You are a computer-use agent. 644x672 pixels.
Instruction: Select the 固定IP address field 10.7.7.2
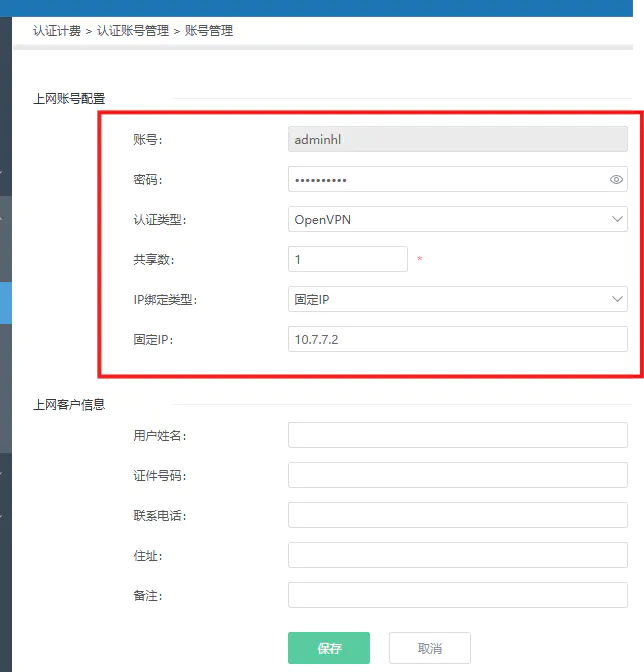(x=457, y=339)
